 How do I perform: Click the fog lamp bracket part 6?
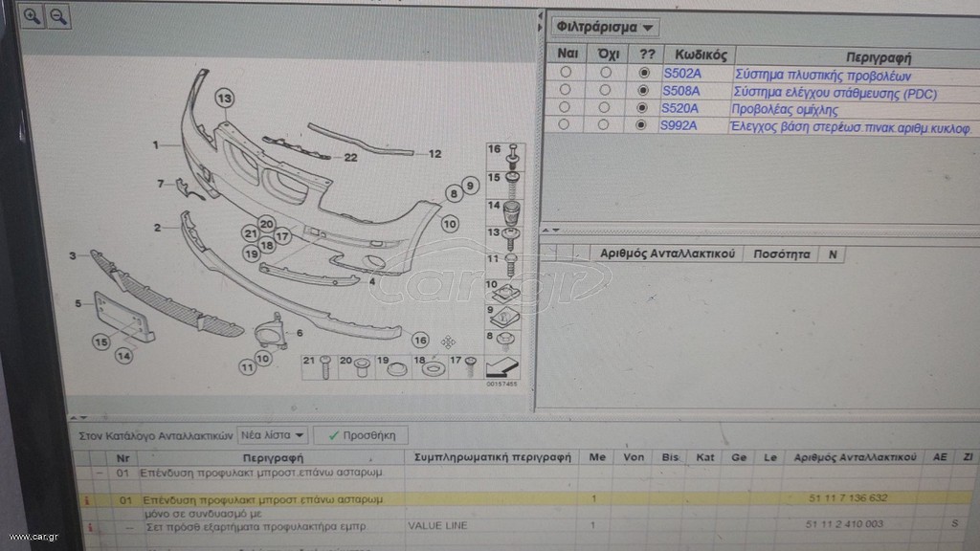(x=272, y=332)
